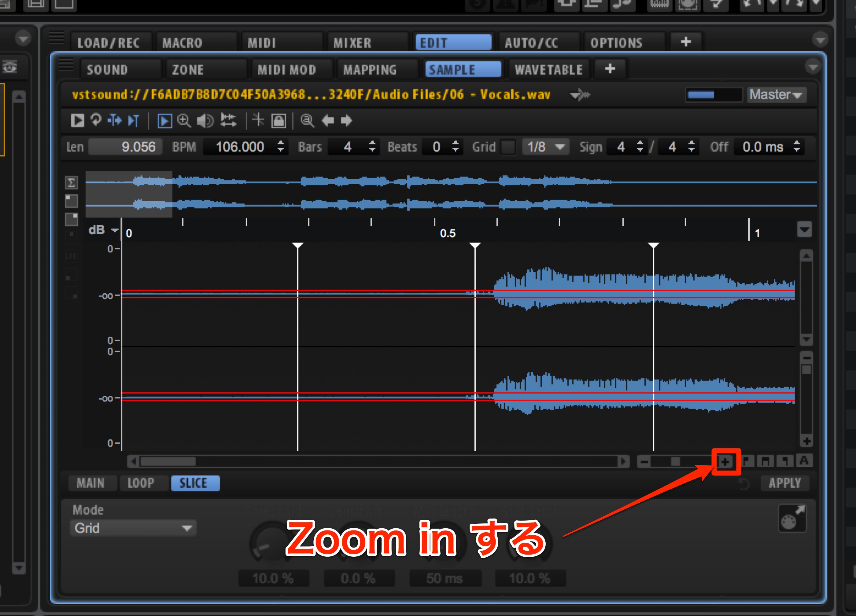
Task: Switch to the WAVETABLE tab
Action: point(549,70)
